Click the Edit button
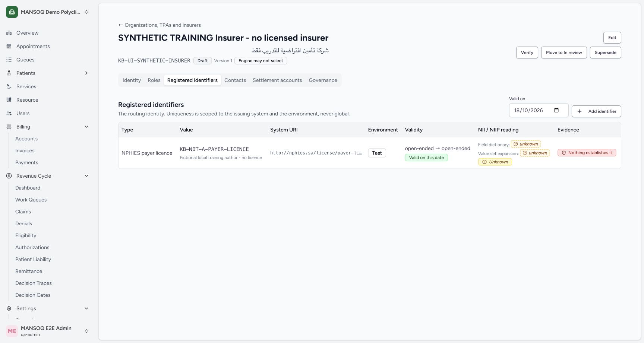The image size is (644, 343). (612, 38)
